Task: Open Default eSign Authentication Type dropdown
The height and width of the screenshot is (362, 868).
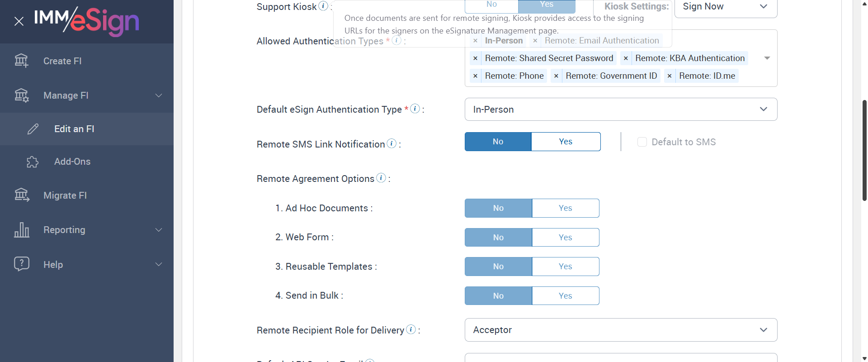Action: (x=621, y=110)
